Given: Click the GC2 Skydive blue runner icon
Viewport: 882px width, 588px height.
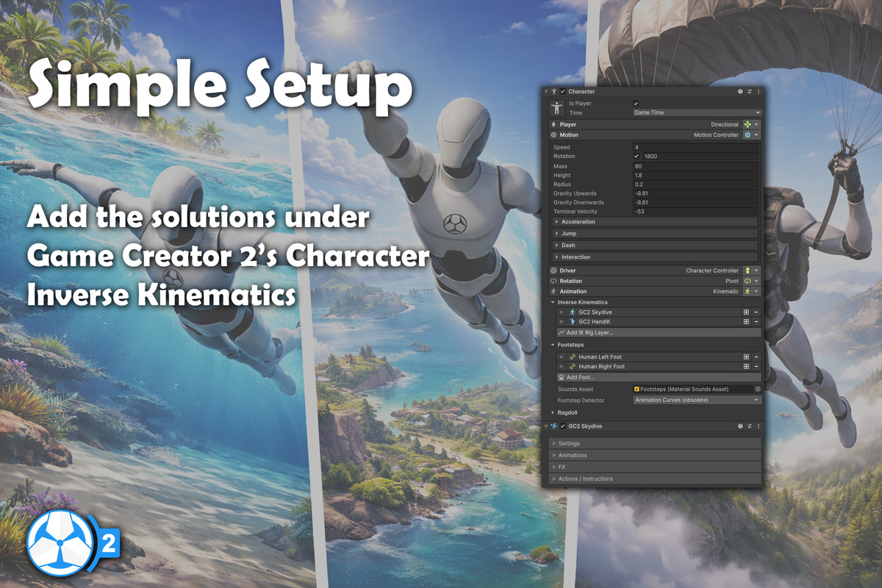Looking at the screenshot, I should pos(573,312).
